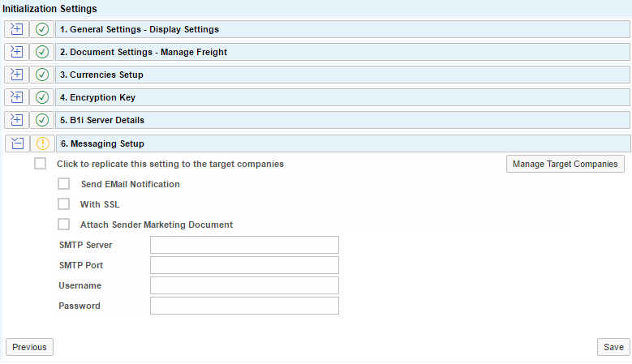This screenshot has width=632, height=364.
Task: Click green checkmark beside B1i Server Details
Action: click(42, 120)
